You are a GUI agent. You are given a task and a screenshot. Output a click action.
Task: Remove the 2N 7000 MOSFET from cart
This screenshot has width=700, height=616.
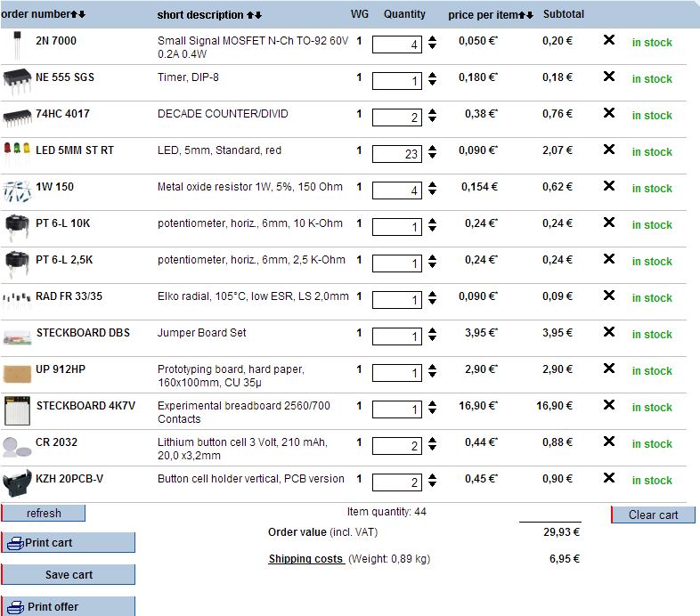pyautogui.click(x=609, y=40)
